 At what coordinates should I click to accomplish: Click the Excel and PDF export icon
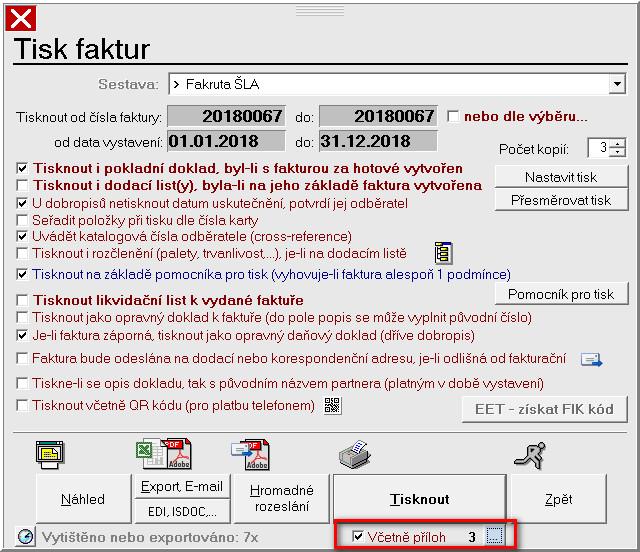pyautogui.click(x=164, y=454)
